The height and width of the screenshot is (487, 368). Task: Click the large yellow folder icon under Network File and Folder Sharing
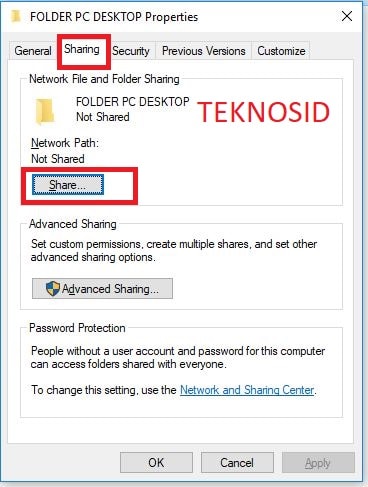point(45,112)
